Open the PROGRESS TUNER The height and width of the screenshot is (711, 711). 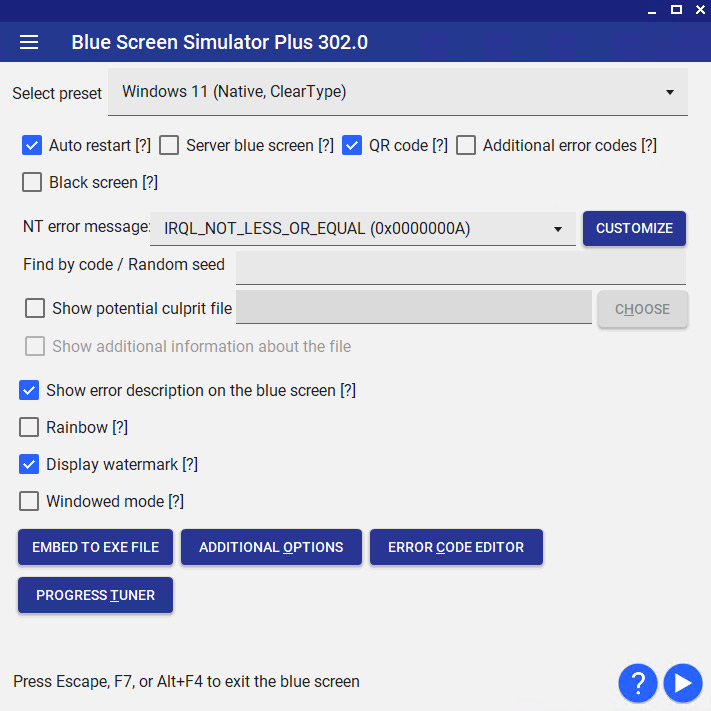(95, 595)
